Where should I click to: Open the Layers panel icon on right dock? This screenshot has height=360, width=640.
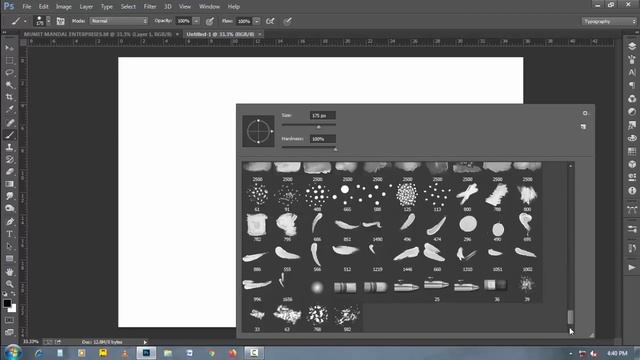click(632, 46)
